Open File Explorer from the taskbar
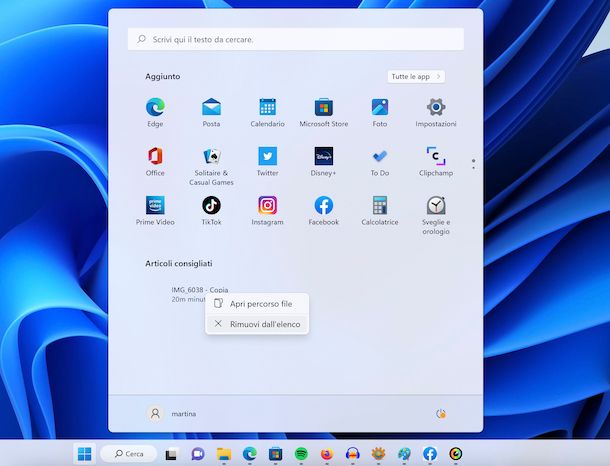 (x=224, y=454)
